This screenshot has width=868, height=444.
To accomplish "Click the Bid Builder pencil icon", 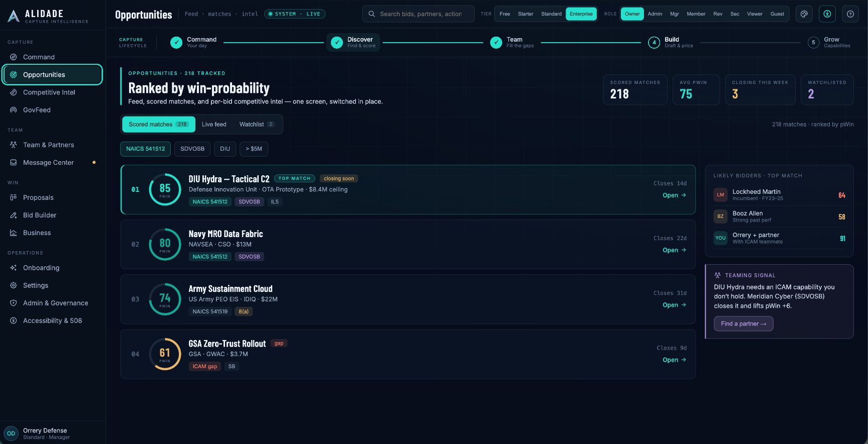I will (14, 215).
